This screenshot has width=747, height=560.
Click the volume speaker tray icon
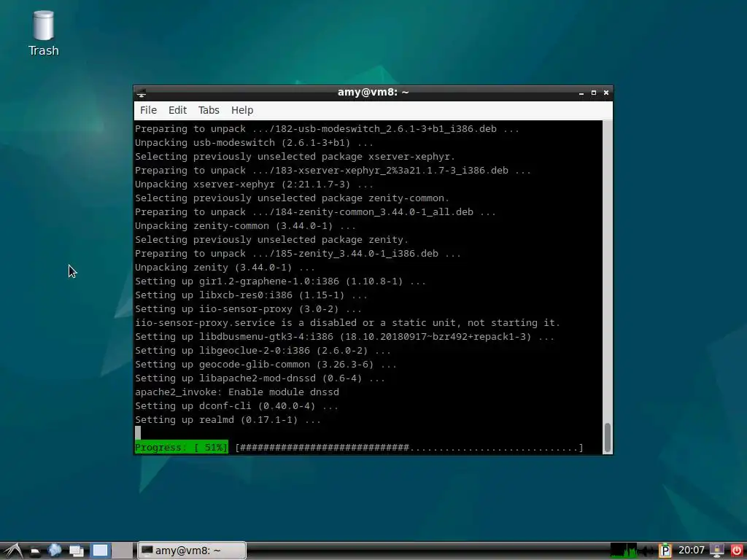click(x=647, y=551)
